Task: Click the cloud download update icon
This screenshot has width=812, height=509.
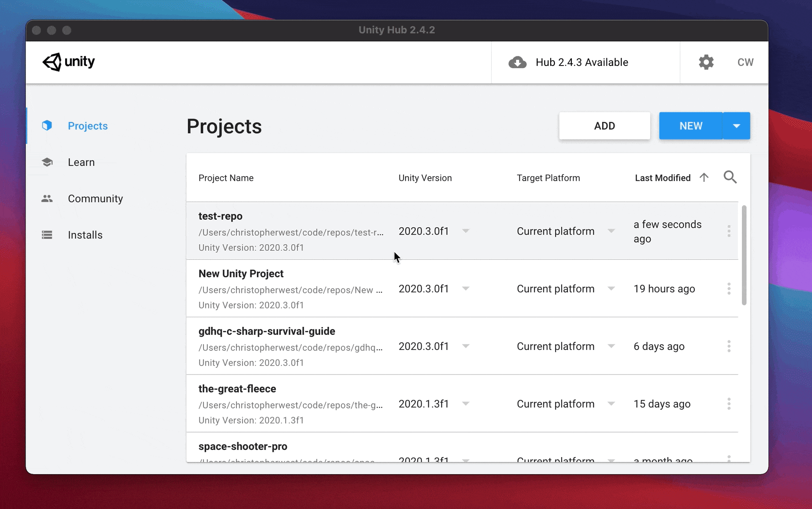Action: coord(517,62)
